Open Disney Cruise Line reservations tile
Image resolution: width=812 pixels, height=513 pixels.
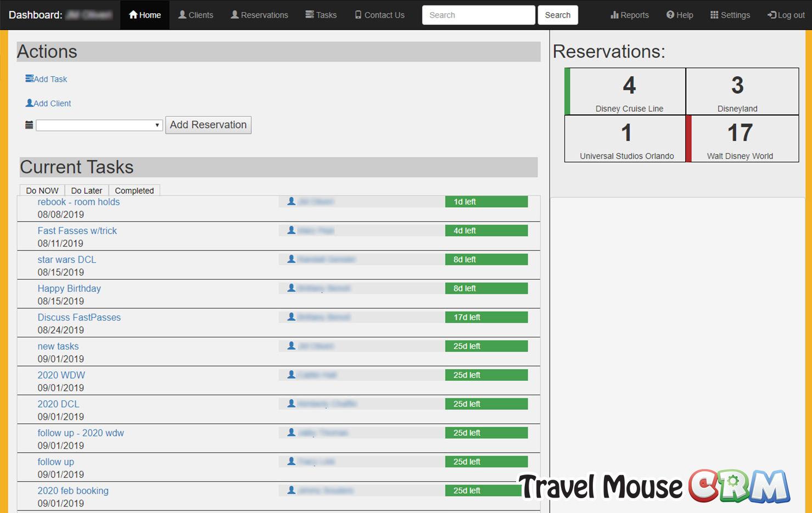625,92
